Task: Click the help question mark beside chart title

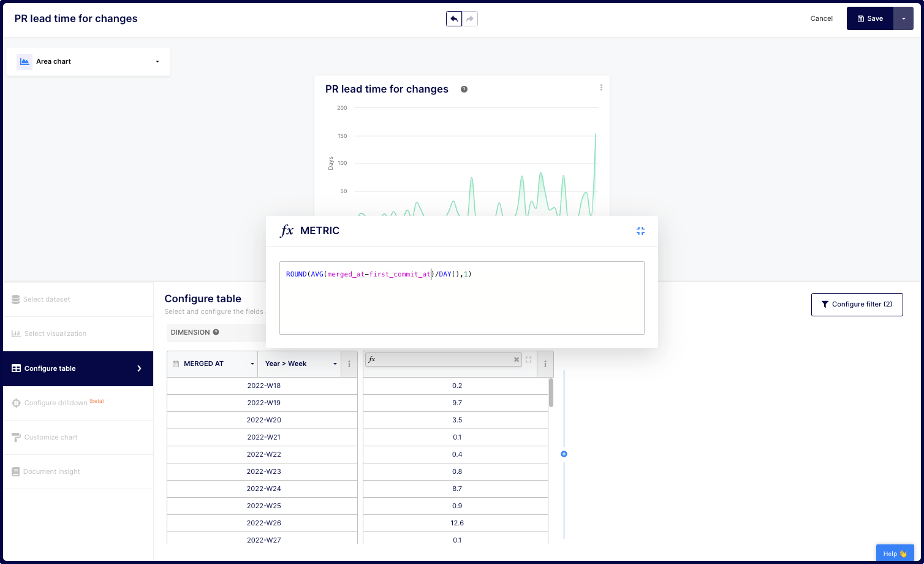Action: [464, 90]
